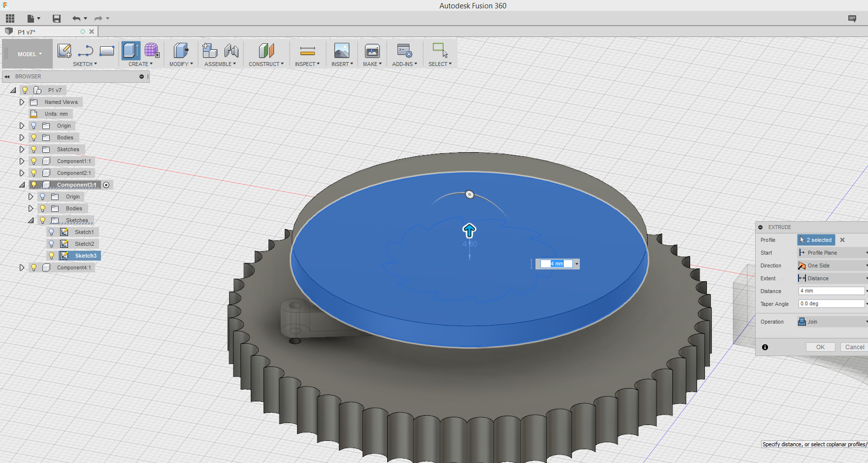Redo with the forward arrow

tap(99, 19)
